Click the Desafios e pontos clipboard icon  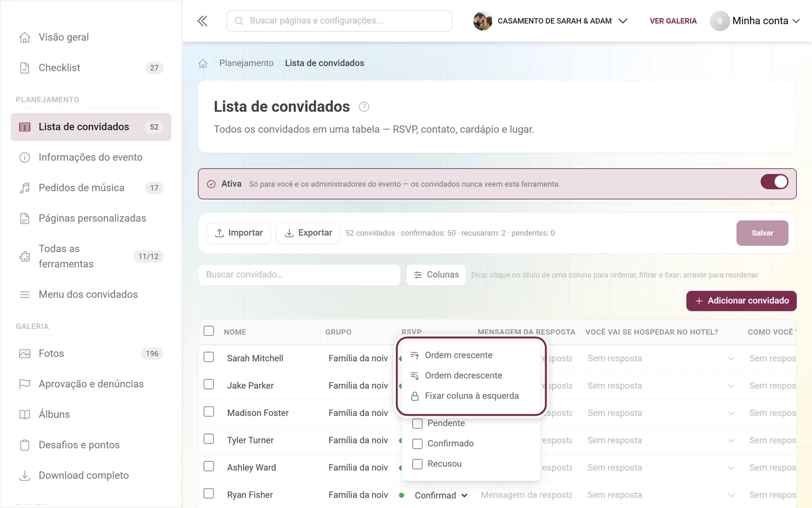pos(25,445)
